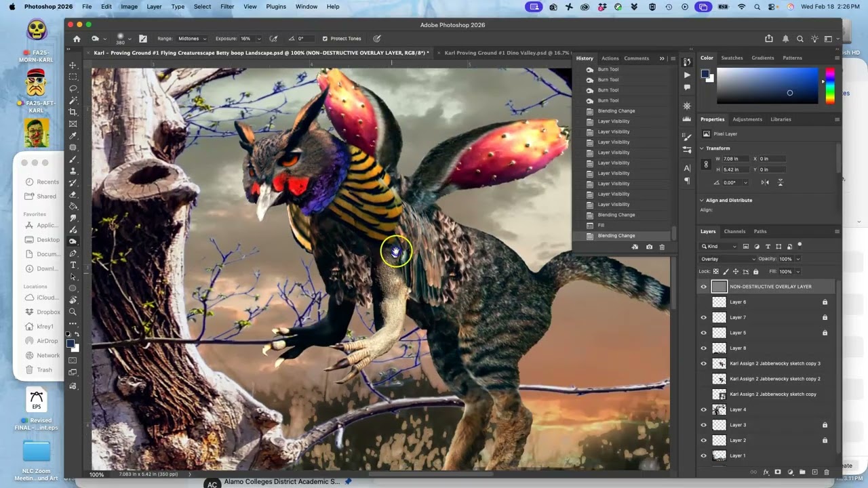Toggle link width and height constraint
The image size is (868, 488).
(706, 164)
